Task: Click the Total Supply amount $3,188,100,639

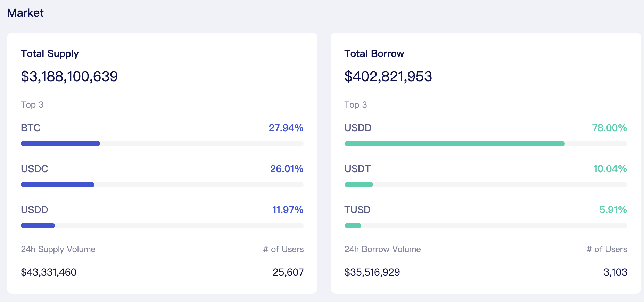Action: tap(69, 76)
